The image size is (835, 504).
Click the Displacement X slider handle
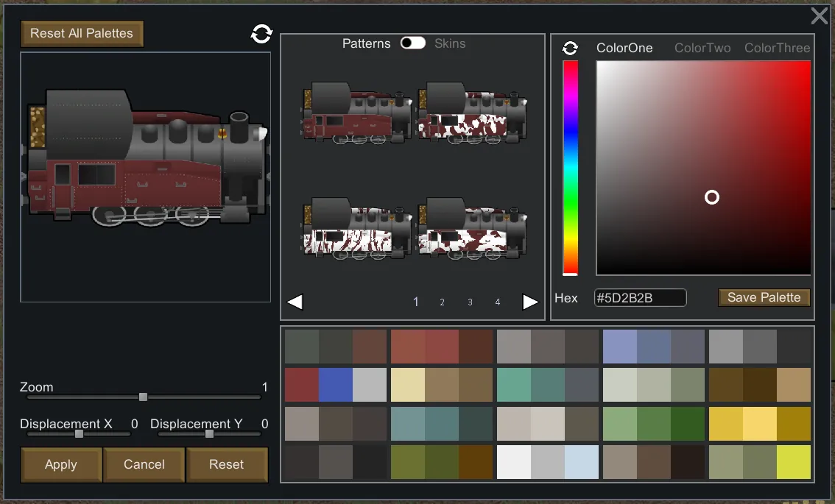point(80,434)
